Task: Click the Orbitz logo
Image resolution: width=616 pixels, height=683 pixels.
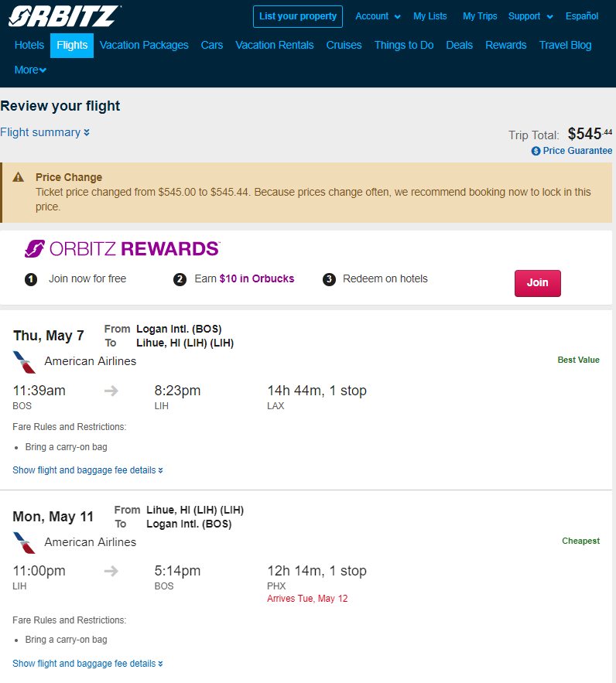Action: [x=64, y=16]
